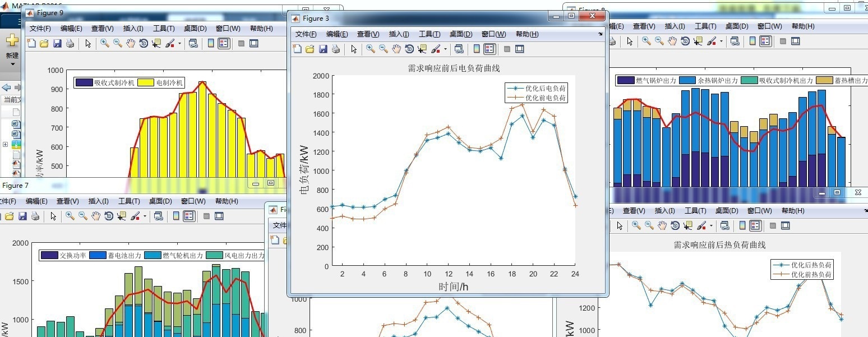Viewport: 868px width, 337px height.
Task: Hide Plot Tools icon in Figure 3
Action: [507, 49]
